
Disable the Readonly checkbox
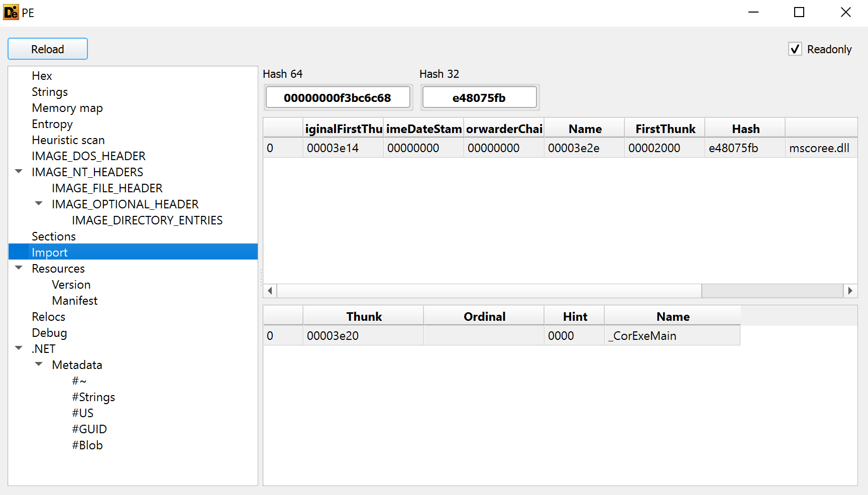(795, 49)
